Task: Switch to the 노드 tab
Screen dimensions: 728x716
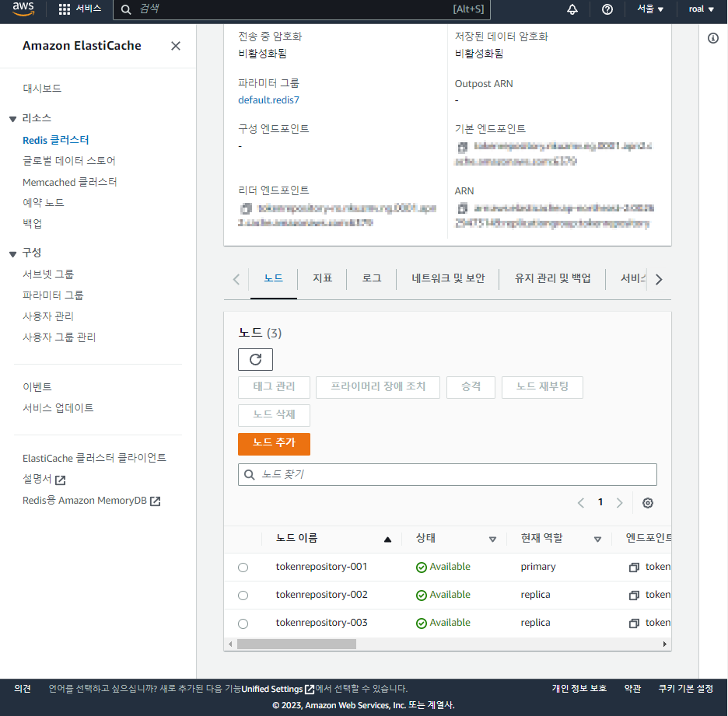Action: tap(274, 278)
